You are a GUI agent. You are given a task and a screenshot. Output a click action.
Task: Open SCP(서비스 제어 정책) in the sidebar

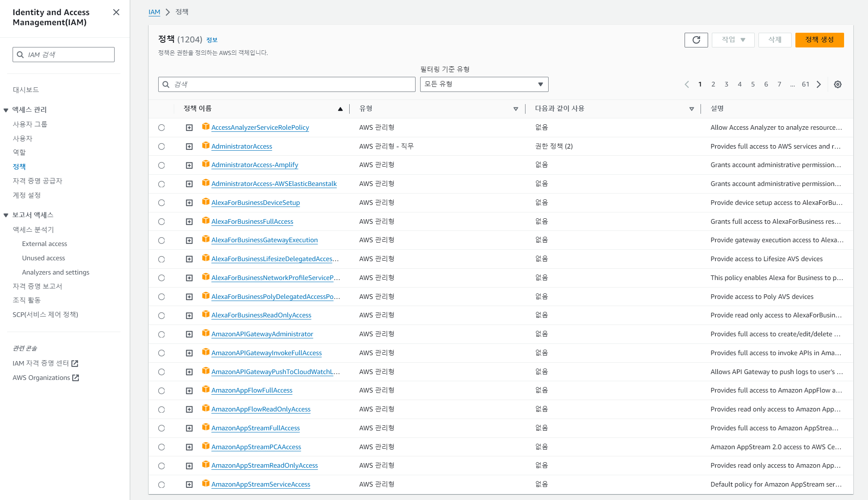[x=45, y=314]
